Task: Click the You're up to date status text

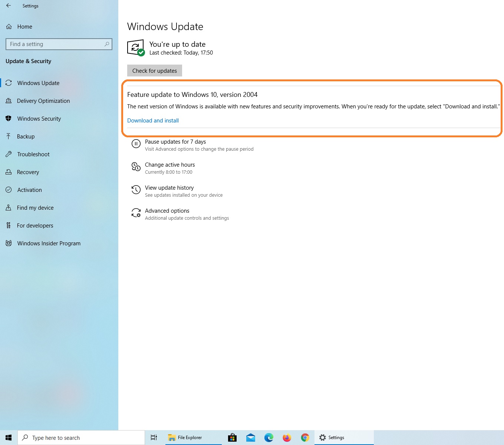Action: (177, 44)
